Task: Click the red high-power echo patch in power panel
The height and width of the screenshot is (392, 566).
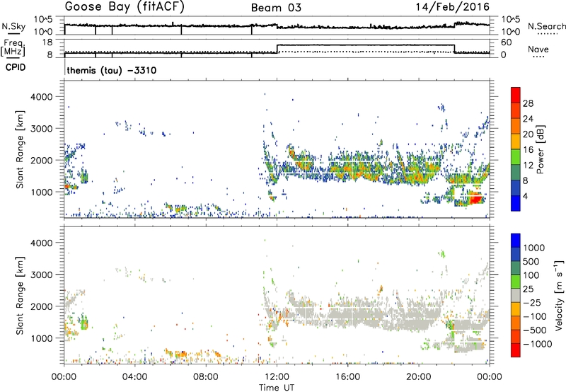Action: coord(475,199)
